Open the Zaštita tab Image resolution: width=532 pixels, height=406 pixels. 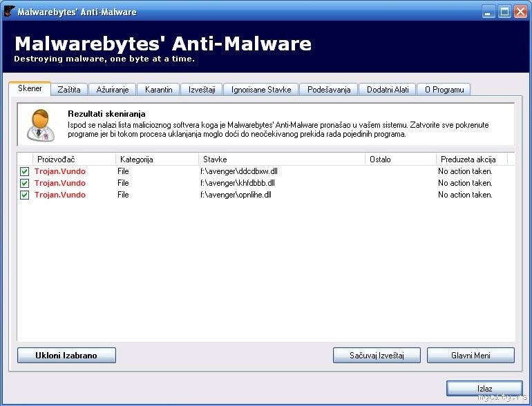tap(69, 90)
